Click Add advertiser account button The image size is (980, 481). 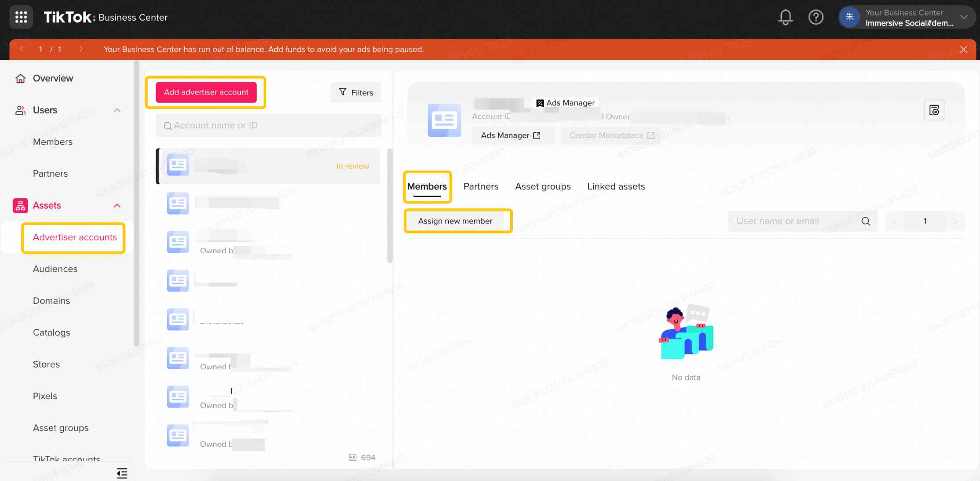pos(206,92)
